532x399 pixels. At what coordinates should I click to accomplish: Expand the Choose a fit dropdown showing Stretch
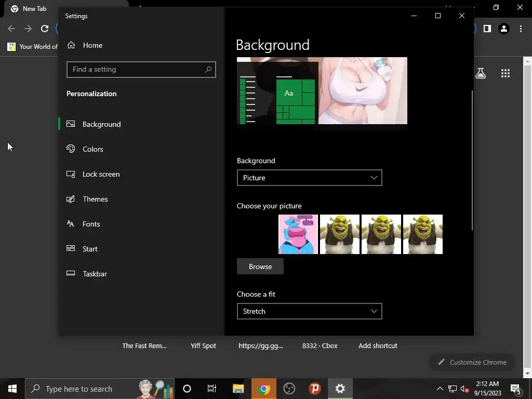[310, 311]
